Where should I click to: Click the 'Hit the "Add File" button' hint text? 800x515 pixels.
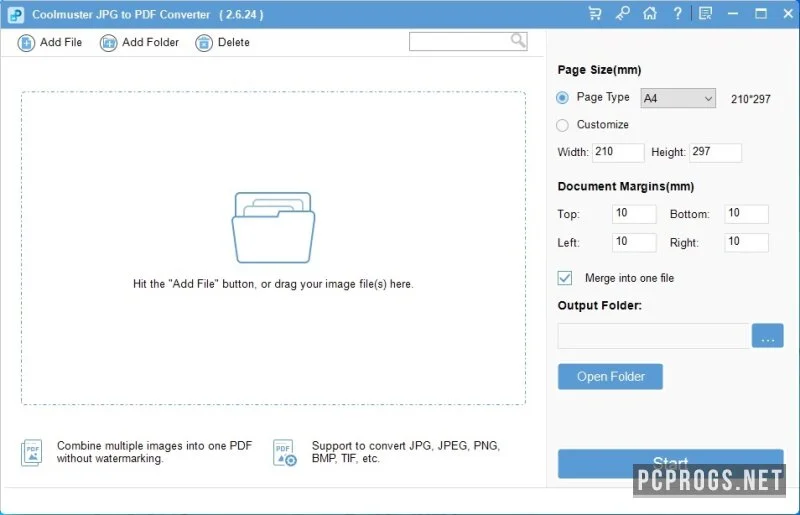tap(273, 284)
